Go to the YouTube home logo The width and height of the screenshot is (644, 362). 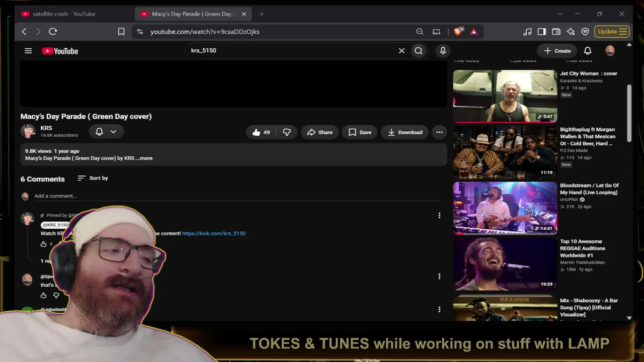click(x=60, y=51)
